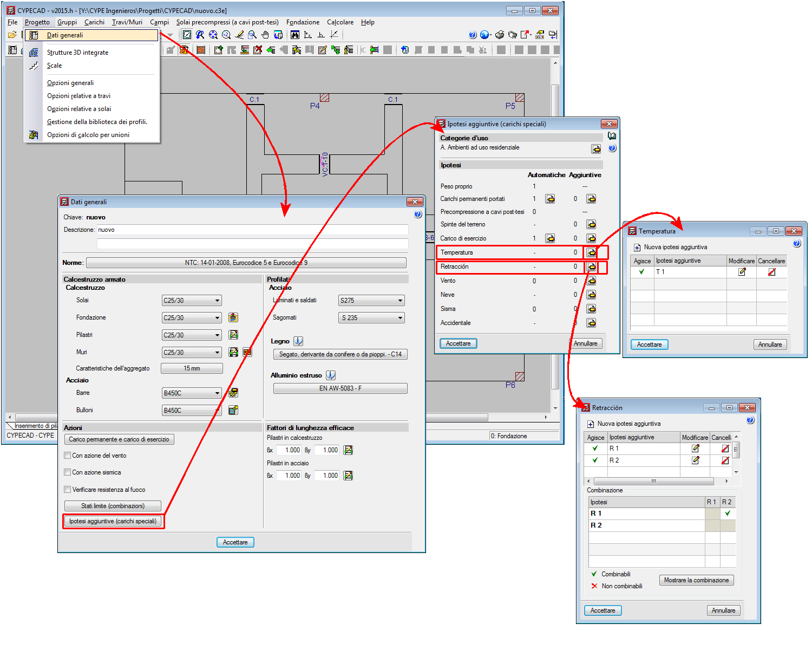
Task: Delete hypothesis R 1 in Retracción
Action: pos(725,448)
